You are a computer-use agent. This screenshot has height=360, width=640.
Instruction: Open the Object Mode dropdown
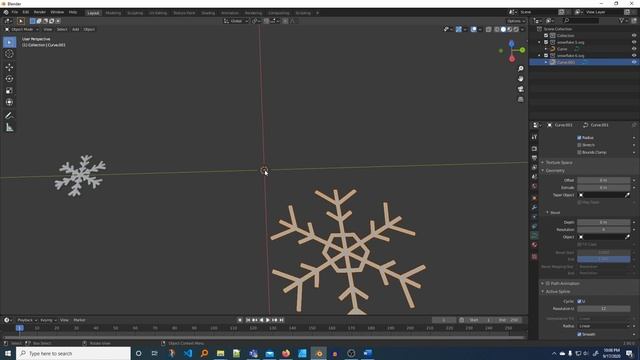22,29
